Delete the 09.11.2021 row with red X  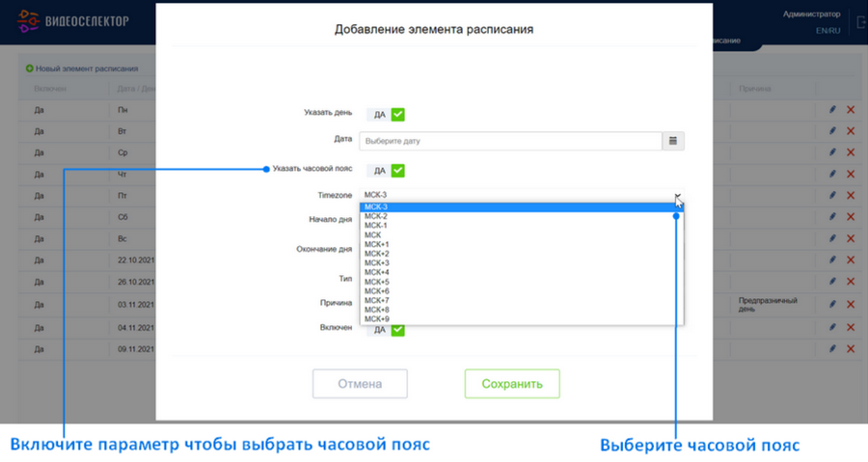coord(851,348)
